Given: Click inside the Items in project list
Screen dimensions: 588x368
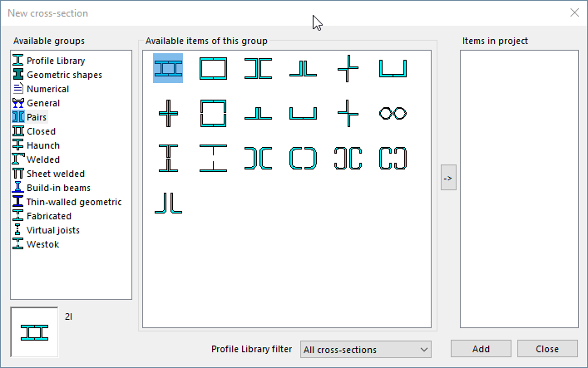Looking at the screenshot, I should tap(519, 189).
